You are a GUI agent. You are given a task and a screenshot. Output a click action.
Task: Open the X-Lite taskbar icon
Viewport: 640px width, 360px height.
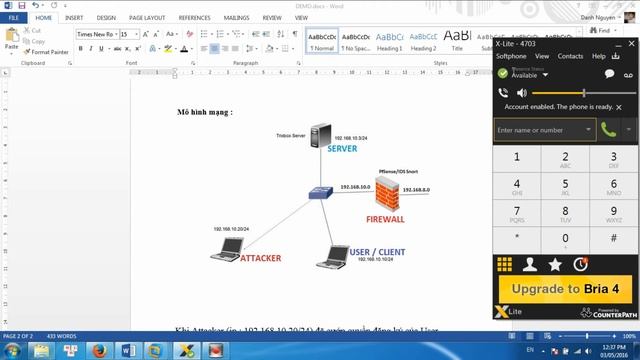(186, 351)
